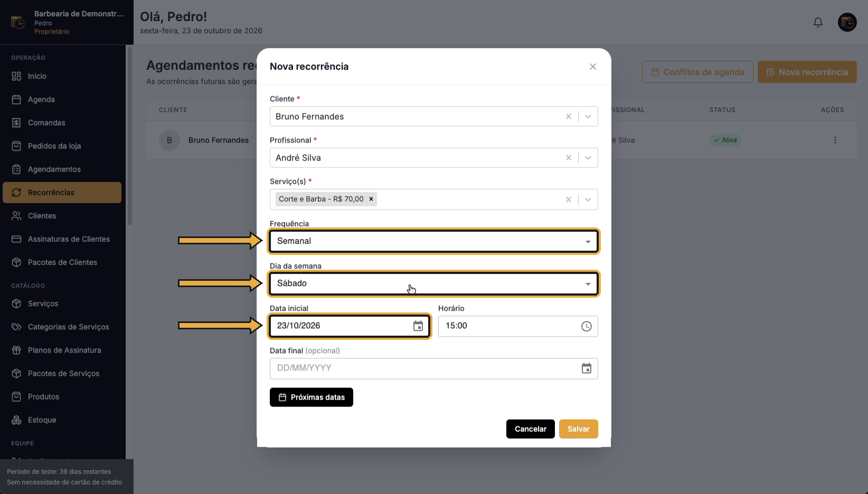Open Serviços in the catalog section
Screen dimensions: 868x494
[x=62, y=303]
